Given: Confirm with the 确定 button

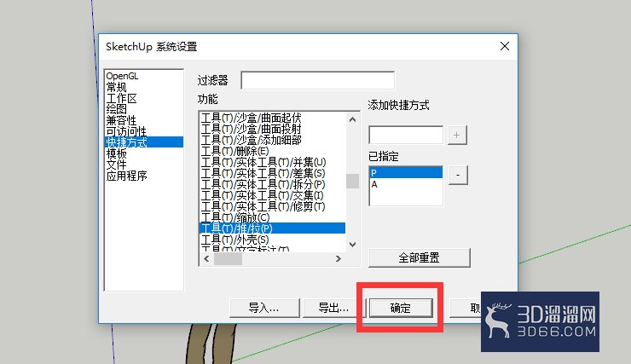Looking at the screenshot, I should point(401,308).
